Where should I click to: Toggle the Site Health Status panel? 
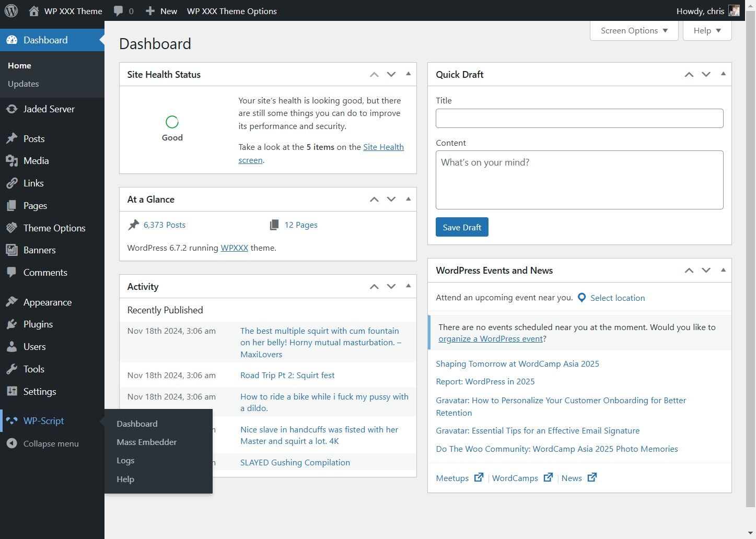click(x=409, y=74)
